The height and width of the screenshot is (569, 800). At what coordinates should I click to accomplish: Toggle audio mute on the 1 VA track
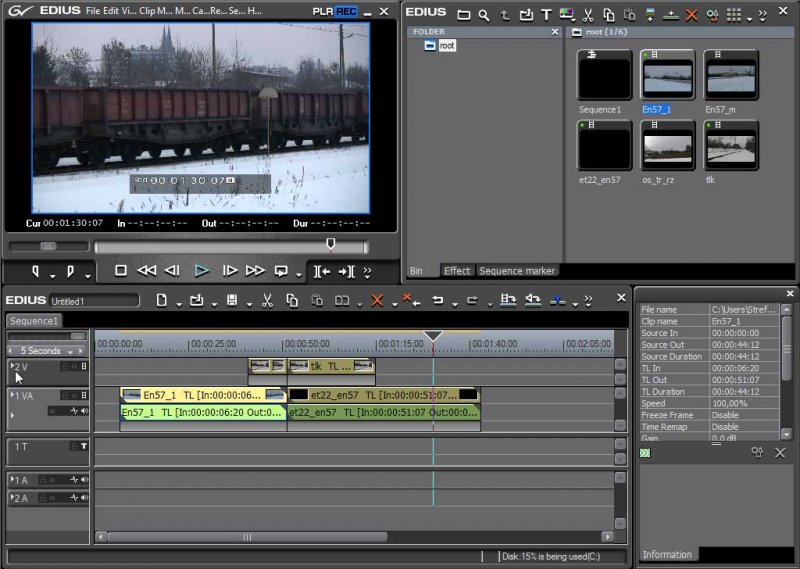click(84, 411)
